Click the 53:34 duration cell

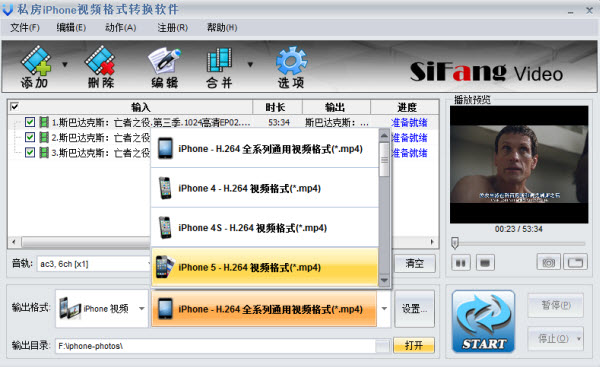pyautogui.click(x=279, y=122)
